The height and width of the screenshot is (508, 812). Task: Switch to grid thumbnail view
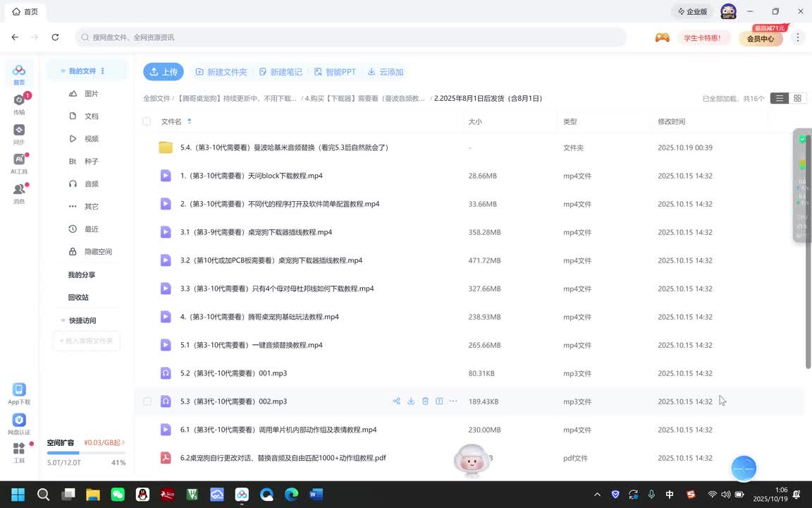click(x=797, y=99)
